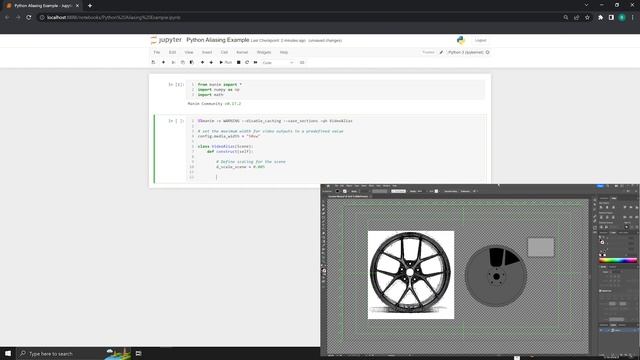This screenshot has height=360, width=640.
Task: Open the File menu in Jupyter
Action: coord(157,52)
